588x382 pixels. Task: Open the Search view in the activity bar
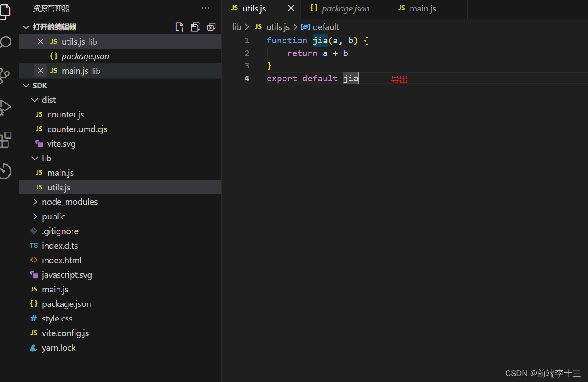tap(6, 42)
